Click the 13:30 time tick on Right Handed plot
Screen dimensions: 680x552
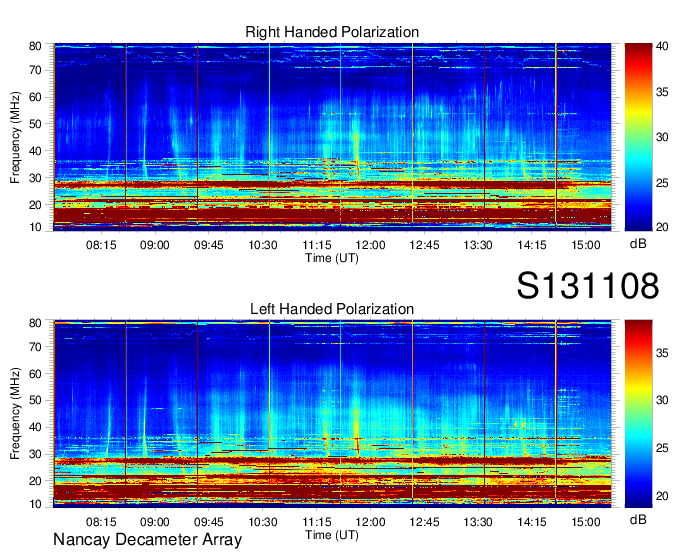tap(478, 245)
